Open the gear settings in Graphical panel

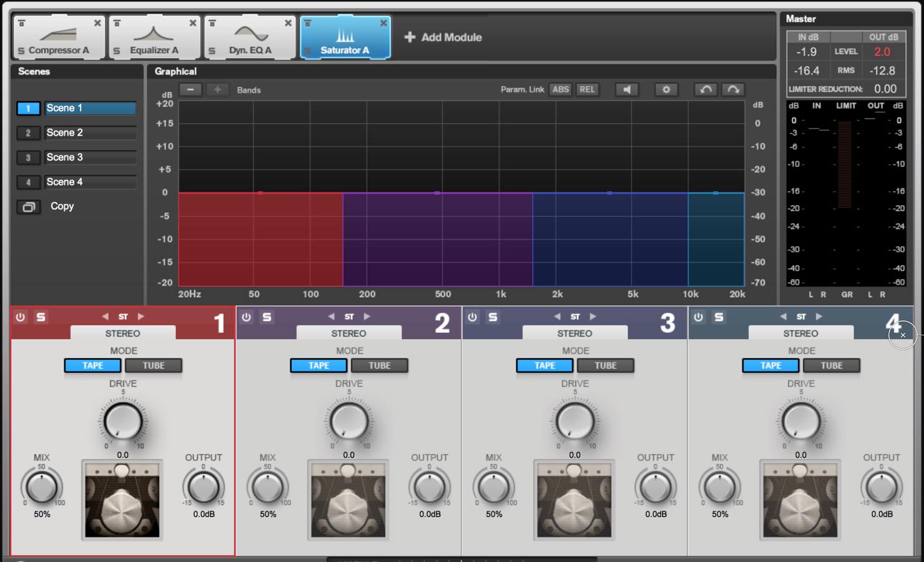666,90
